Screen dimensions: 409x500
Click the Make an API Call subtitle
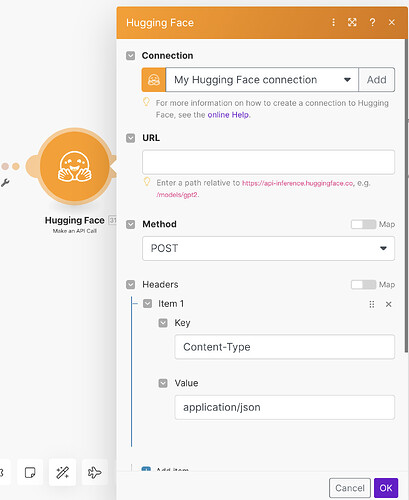click(75, 231)
